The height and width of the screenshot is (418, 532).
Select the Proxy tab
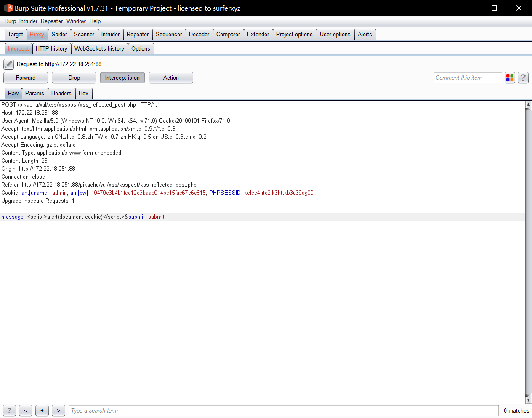[37, 34]
